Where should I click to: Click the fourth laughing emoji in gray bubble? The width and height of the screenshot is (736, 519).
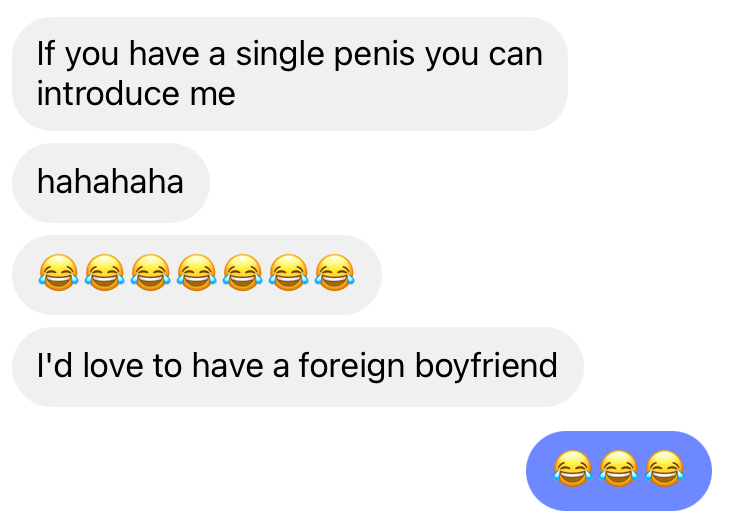click(x=197, y=273)
